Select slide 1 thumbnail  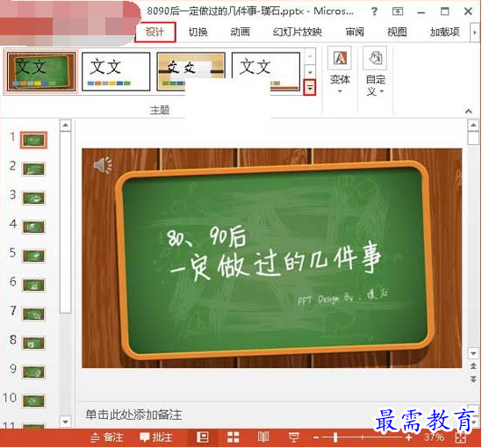point(34,141)
